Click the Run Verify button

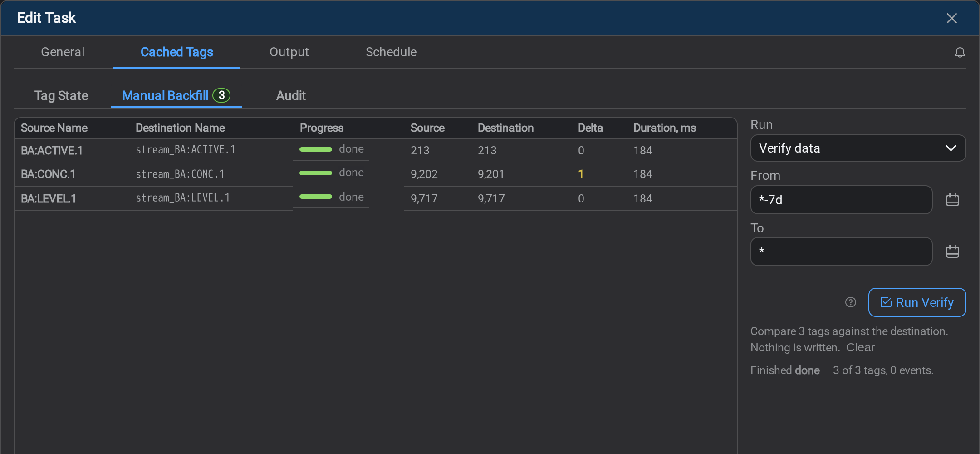[917, 302]
